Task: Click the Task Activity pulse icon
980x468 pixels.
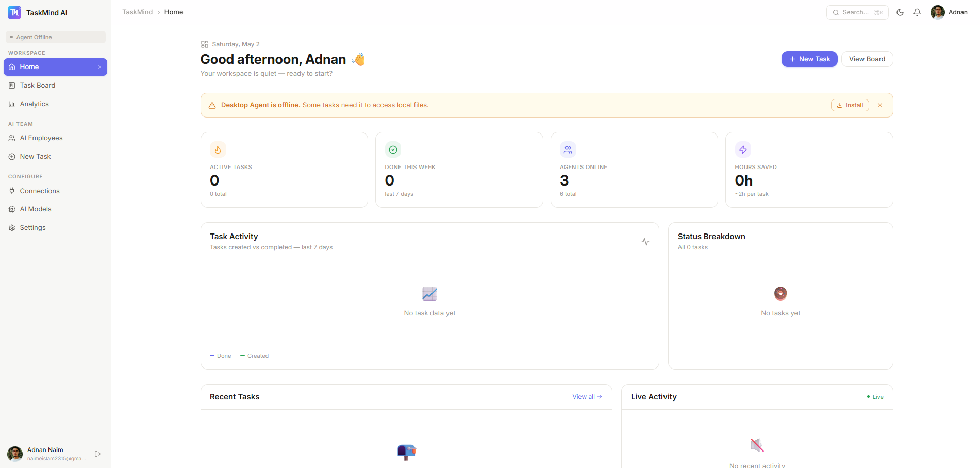Action: 645,242
